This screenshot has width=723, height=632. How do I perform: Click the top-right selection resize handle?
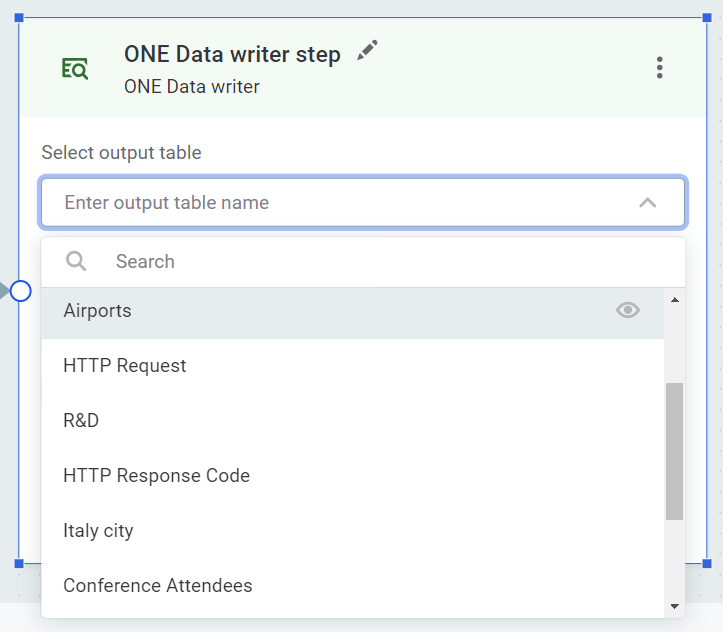pyautogui.click(x=706, y=18)
